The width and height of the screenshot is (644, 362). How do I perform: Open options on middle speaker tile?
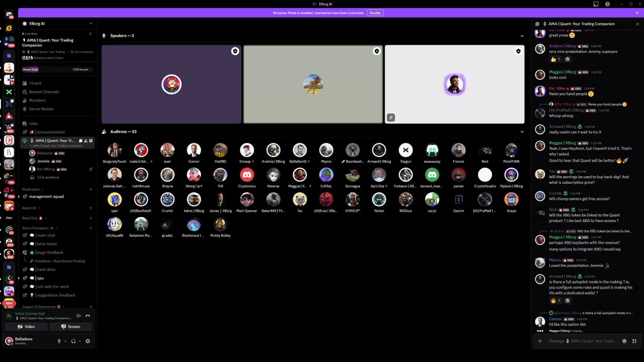click(377, 52)
